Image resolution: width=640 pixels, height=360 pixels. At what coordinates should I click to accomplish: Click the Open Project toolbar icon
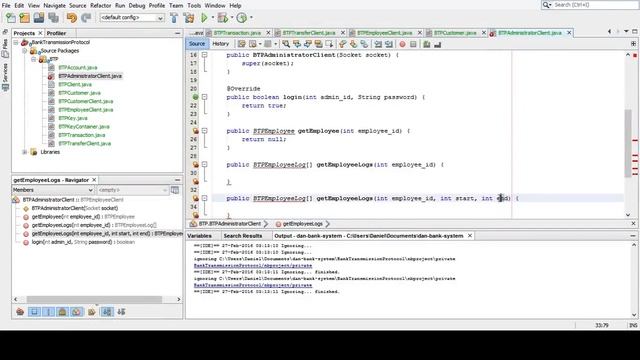coord(39,18)
